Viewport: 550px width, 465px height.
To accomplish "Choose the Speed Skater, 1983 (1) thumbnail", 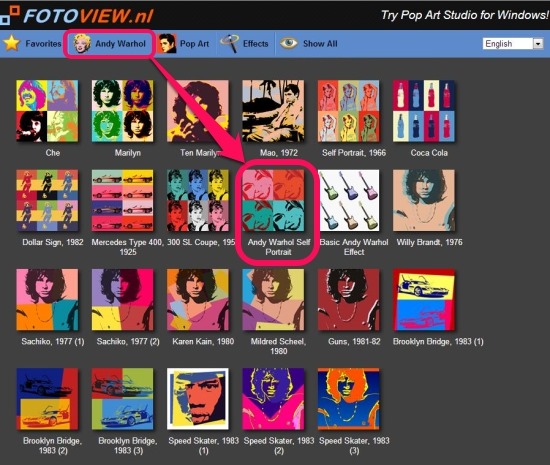I will 198,399.
